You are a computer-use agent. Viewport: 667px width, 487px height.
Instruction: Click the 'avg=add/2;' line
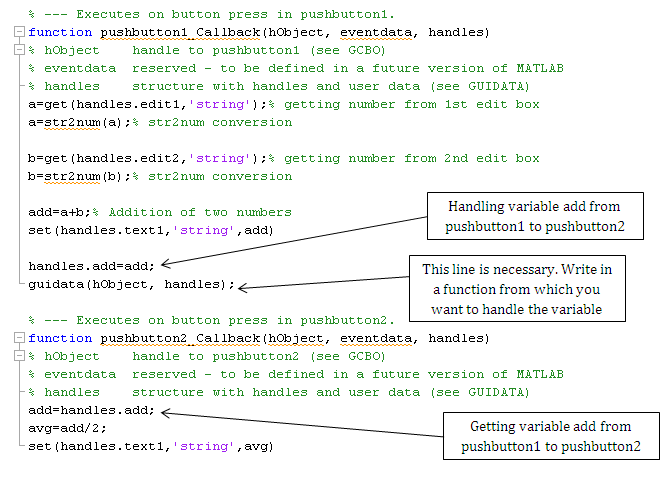point(67,428)
